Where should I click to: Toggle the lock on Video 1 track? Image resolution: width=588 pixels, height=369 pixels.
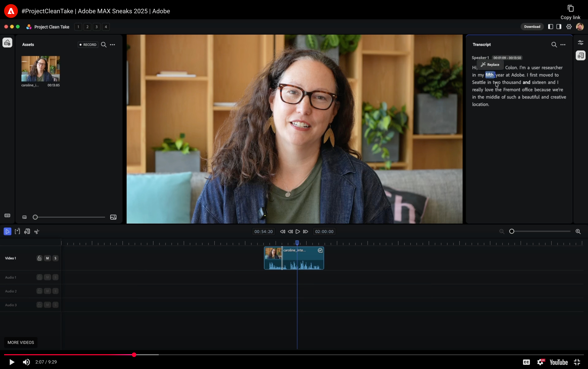[39, 258]
